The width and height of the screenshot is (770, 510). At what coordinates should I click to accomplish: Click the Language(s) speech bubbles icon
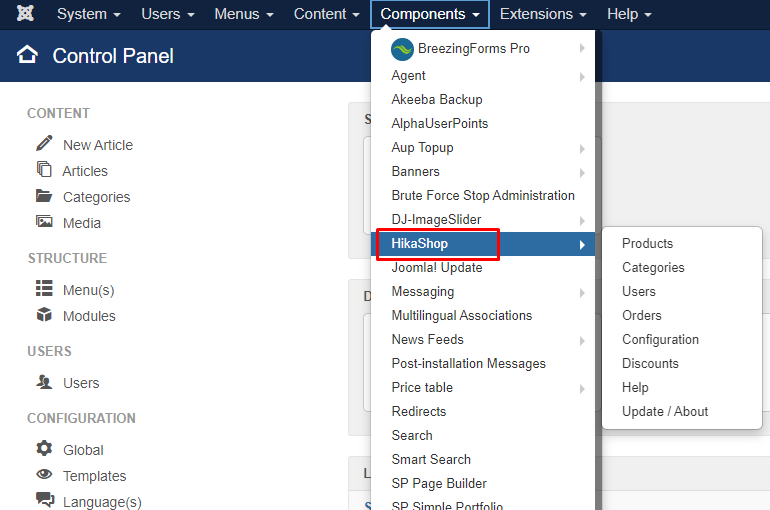click(x=45, y=499)
